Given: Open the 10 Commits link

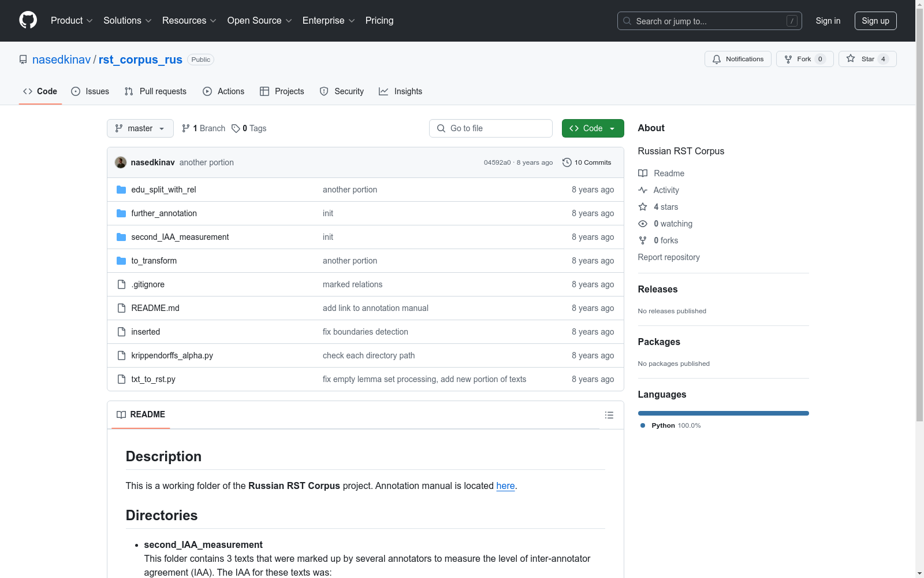Looking at the screenshot, I should click(x=587, y=162).
